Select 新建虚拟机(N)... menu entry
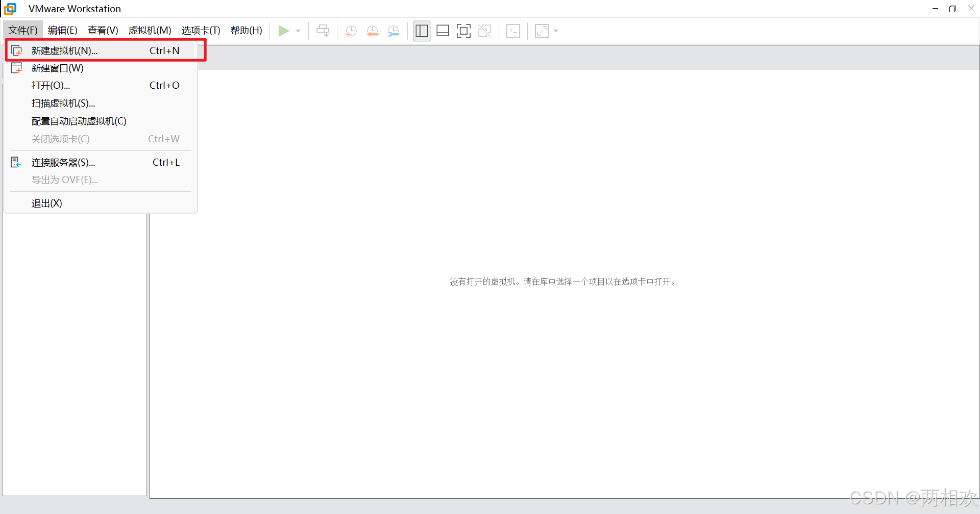The image size is (980, 514). [x=101, y=50]
